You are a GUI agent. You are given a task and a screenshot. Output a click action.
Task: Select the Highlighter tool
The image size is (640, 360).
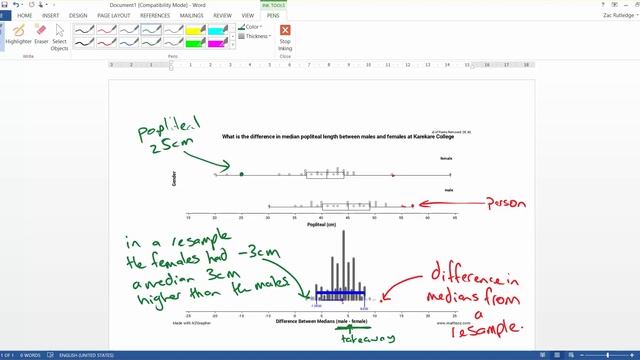point(18,34)
